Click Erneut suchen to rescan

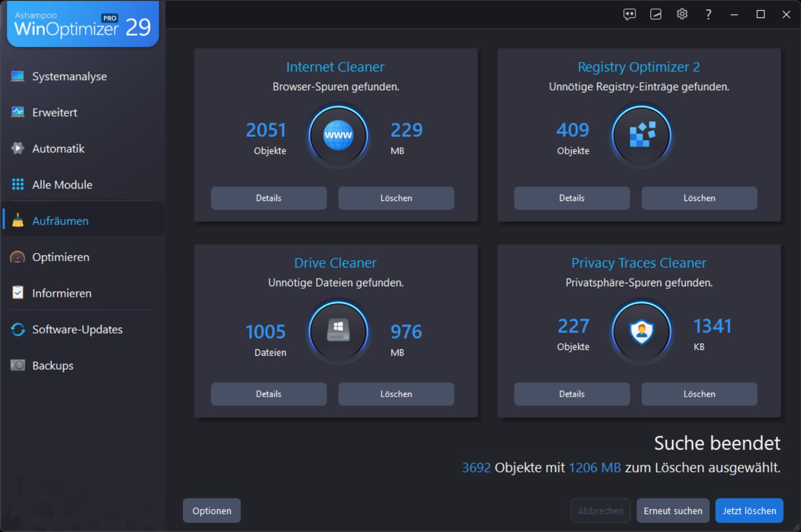[673, 511]
